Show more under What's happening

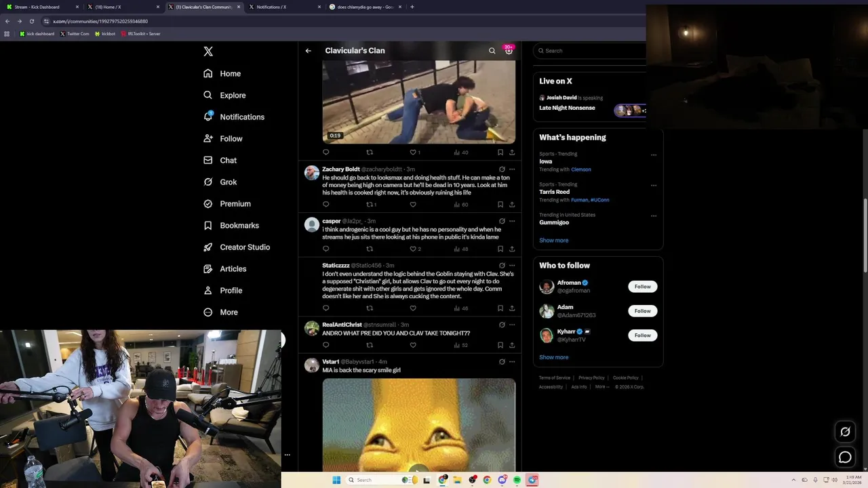point(553,240)
